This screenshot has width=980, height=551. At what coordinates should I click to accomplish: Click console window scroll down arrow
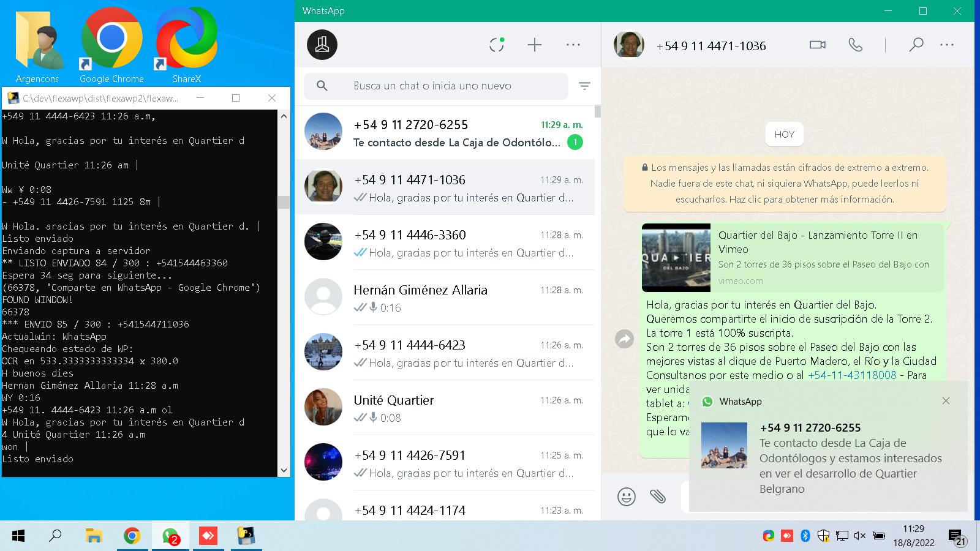pos(284,470)
